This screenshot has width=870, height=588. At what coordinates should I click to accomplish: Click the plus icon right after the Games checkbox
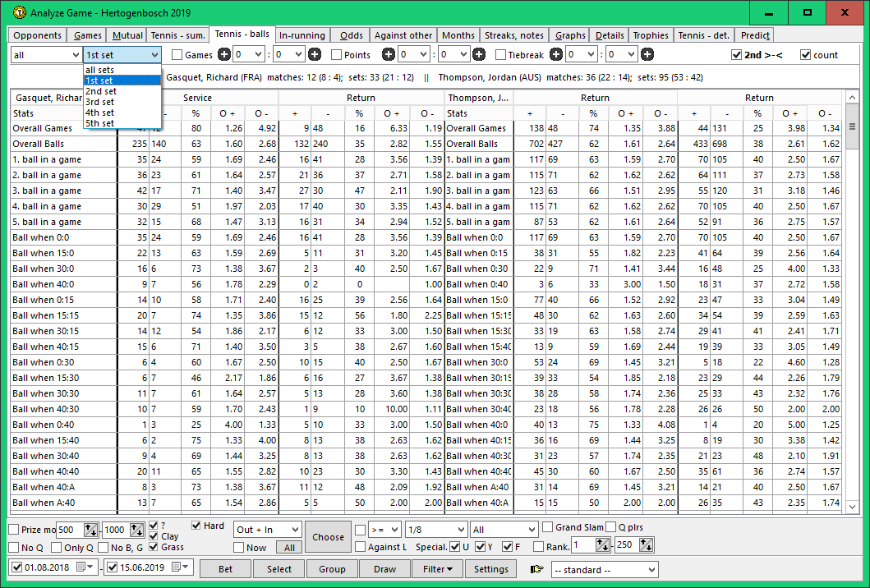(x=224, y=55)
